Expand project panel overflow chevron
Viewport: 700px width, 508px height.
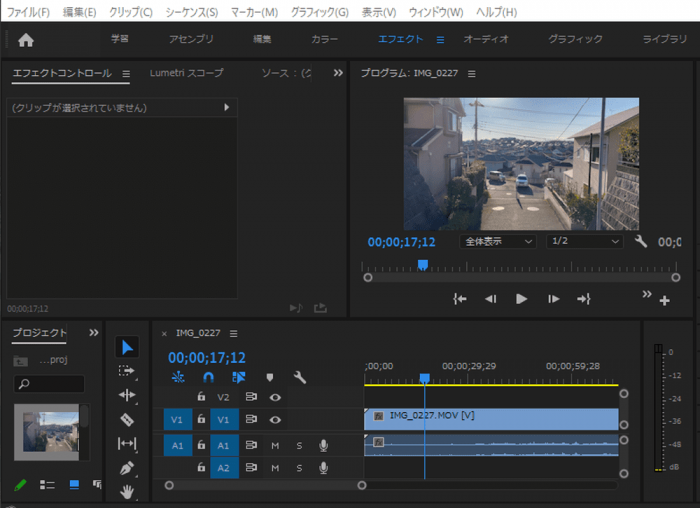[x=94, y=333]
